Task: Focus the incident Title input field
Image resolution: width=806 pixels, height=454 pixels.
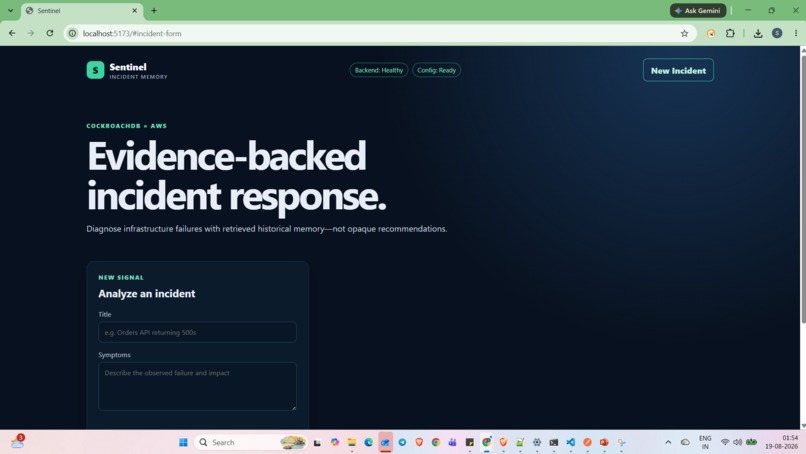Action: [197, 332]
